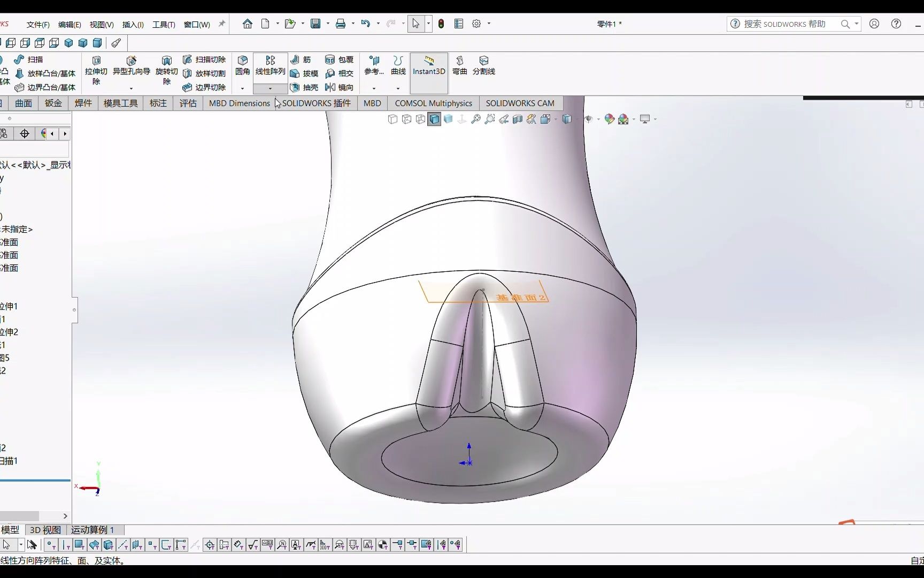The image size is (924, 578).
Task: Open SOLIDWORKS 帮助 via help button
Action: tap(896, 24)
